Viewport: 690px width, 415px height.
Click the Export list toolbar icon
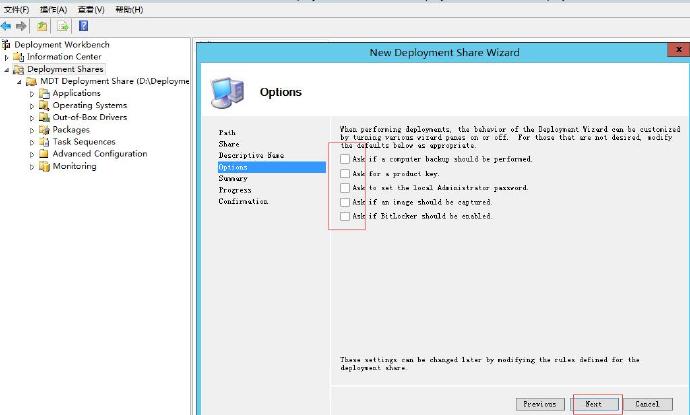pos(63,26)
